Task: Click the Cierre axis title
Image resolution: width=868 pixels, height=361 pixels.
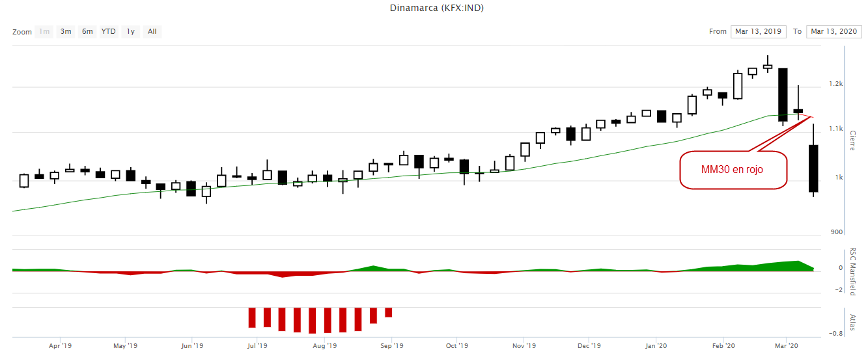Action: tap(853, 140)
